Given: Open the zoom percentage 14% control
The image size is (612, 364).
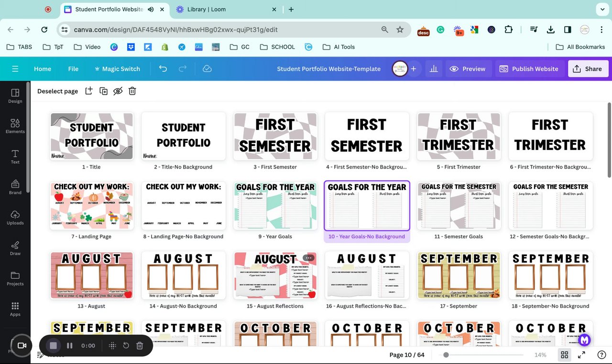Looking at the screenshot, I should (x=540, y=355).
